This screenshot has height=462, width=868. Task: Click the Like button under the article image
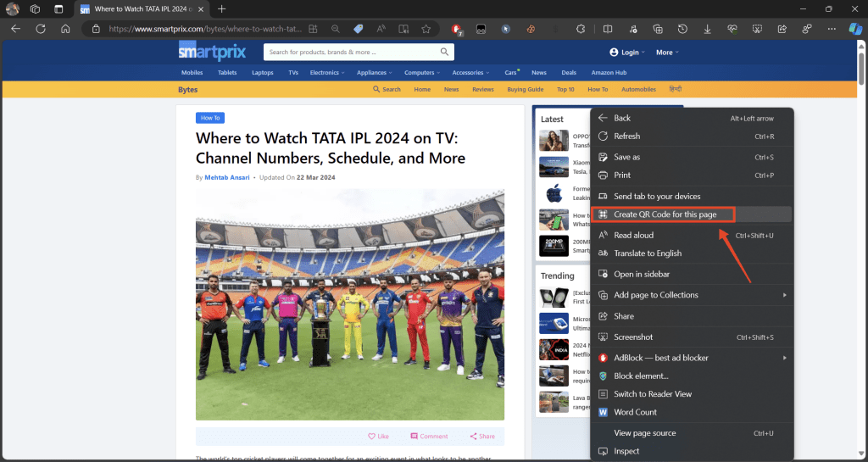[378, 437]
